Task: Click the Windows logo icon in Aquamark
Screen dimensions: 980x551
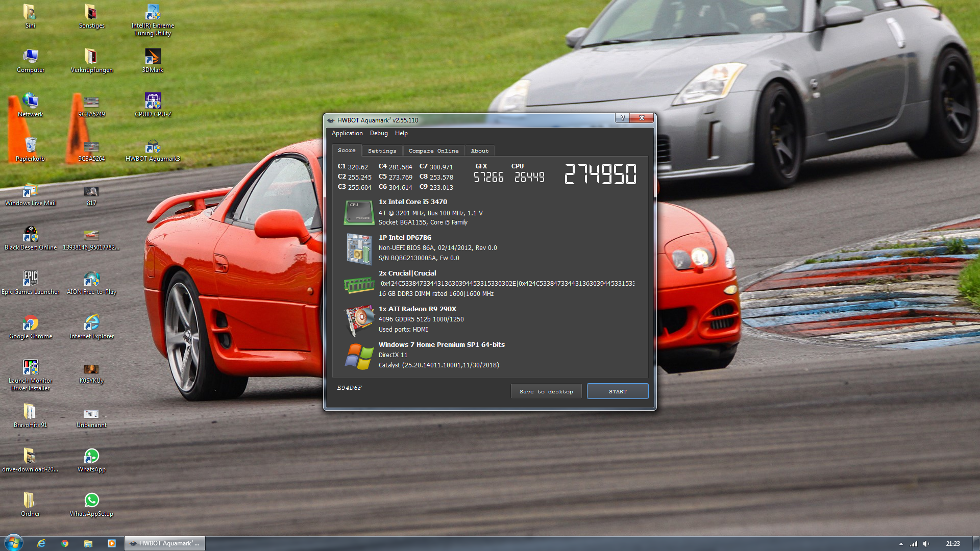Action: pos(359,356)
